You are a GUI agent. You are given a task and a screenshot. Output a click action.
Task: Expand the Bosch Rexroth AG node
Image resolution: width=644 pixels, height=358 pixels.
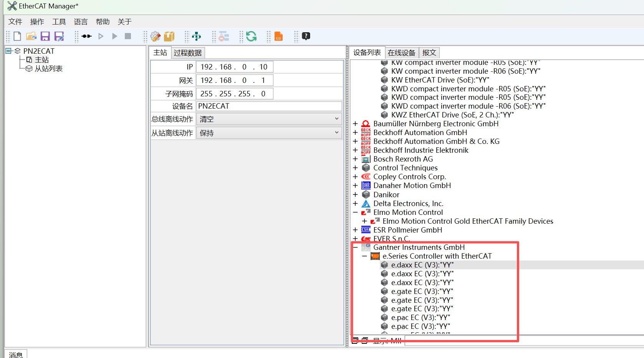355,159
